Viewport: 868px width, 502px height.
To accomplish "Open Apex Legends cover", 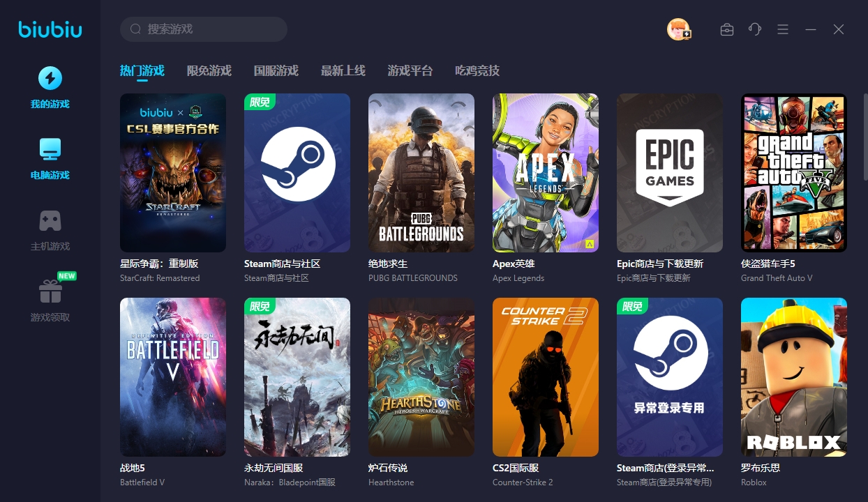I will point(546,173).
